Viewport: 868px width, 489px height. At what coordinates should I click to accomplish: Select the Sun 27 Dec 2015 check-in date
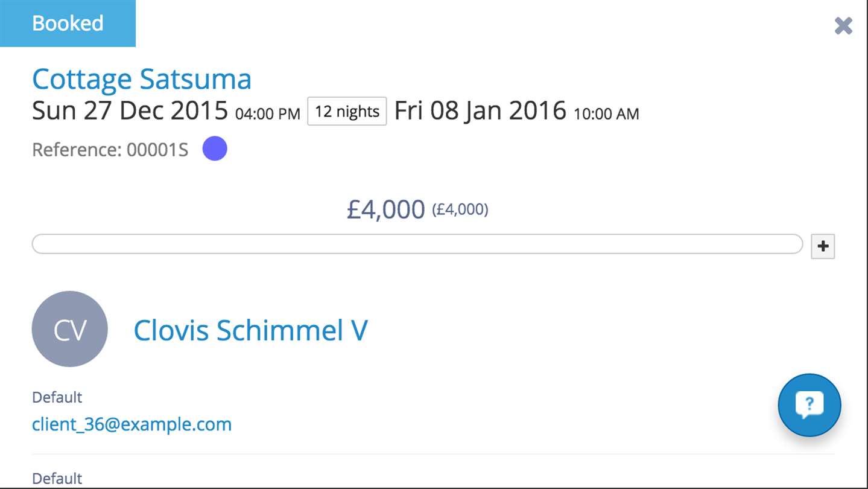(130, 111)
